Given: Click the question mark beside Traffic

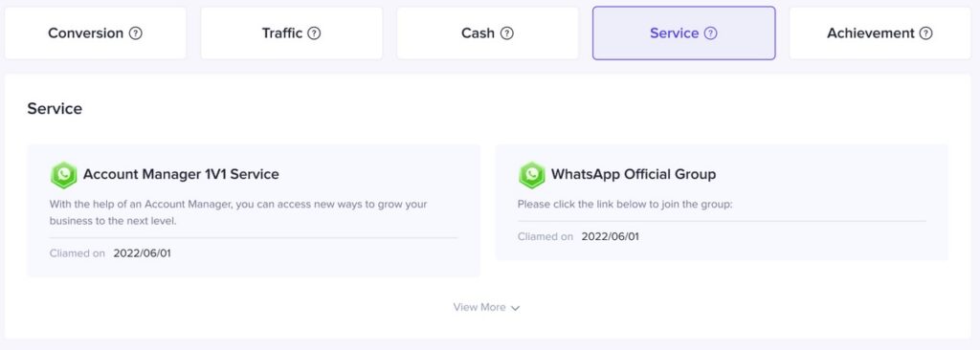Looking at the screenshot, I should click(314, 33).
